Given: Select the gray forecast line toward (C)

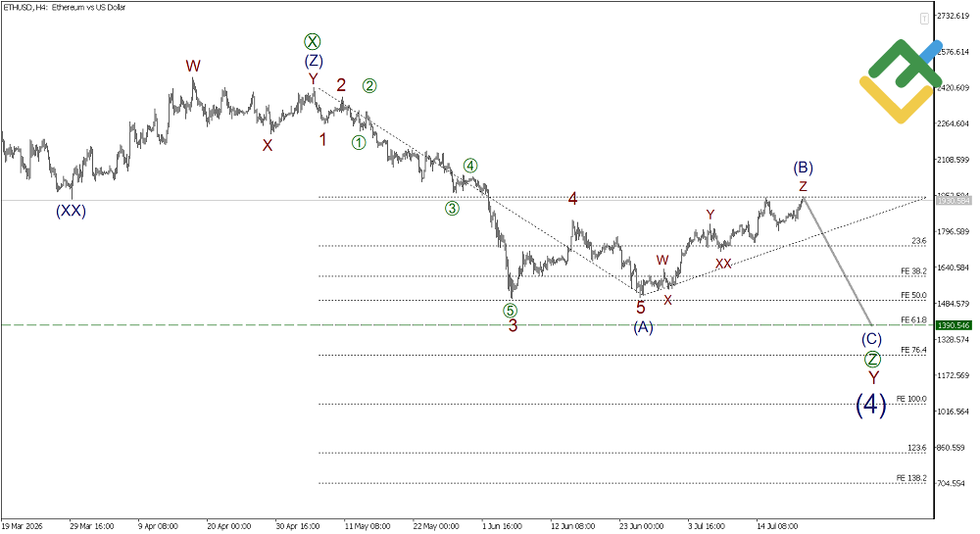Looking at the screenshot, I should 838,262.
